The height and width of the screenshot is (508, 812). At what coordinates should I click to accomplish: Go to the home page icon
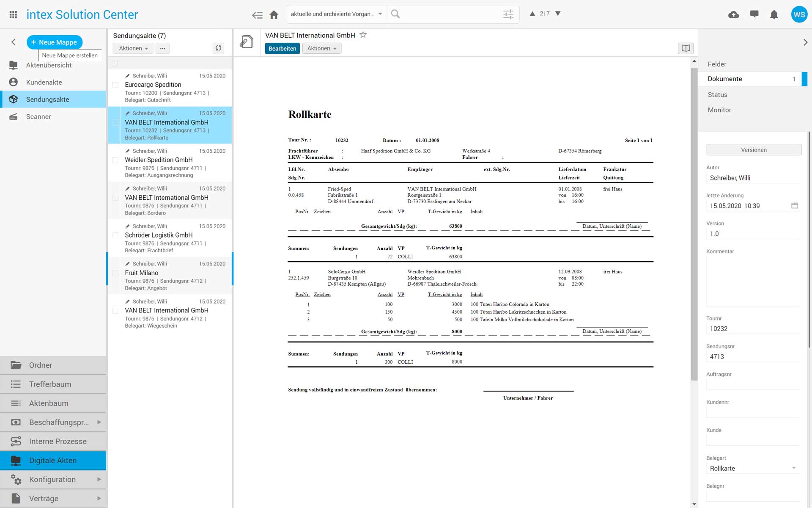coord(274,15)
